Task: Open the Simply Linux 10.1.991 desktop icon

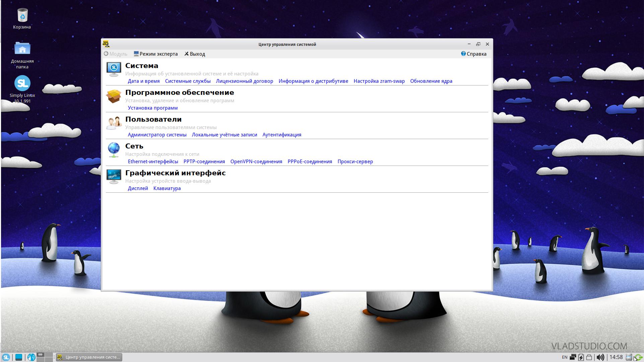Action: pyautogui.click(x=22, y=83)
